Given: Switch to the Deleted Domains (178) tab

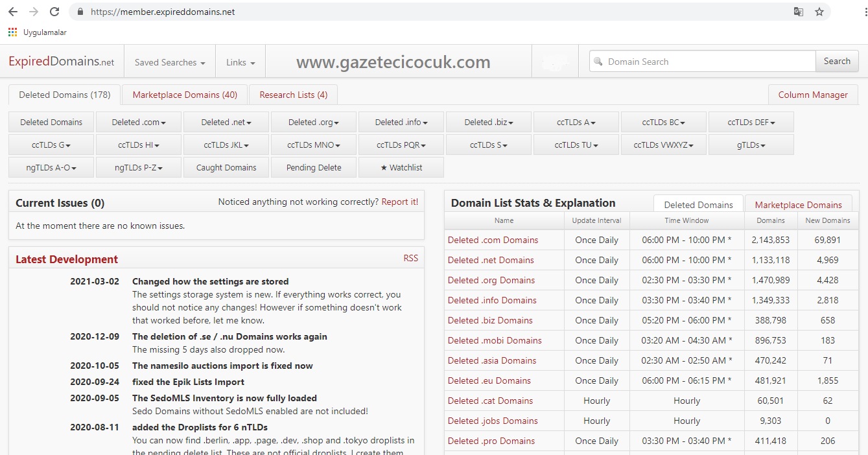Looking at the screenshot, I should pos(64,95).
